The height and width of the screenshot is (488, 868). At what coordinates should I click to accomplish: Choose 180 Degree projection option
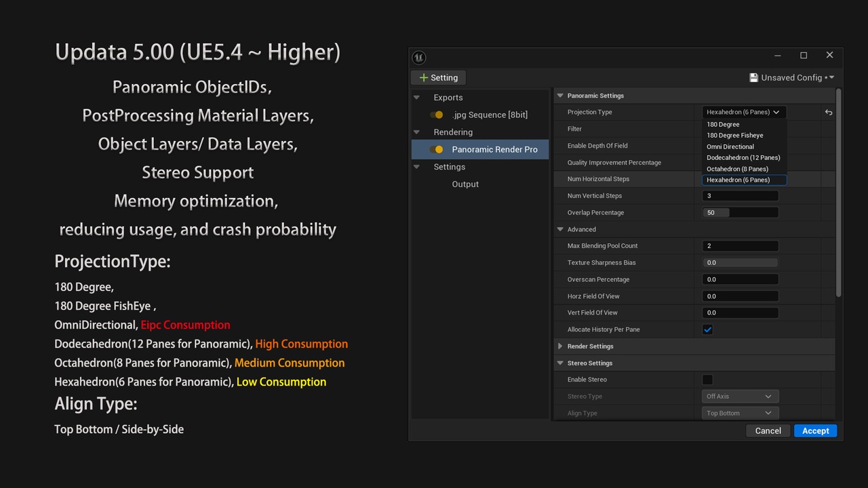pos(744,125)
